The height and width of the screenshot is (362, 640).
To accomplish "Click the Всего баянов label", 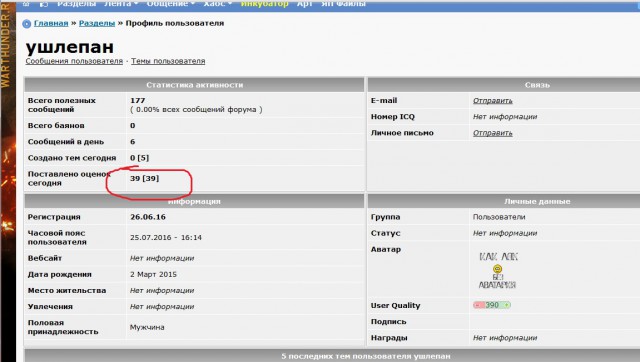I will click(x=56, y=126).
